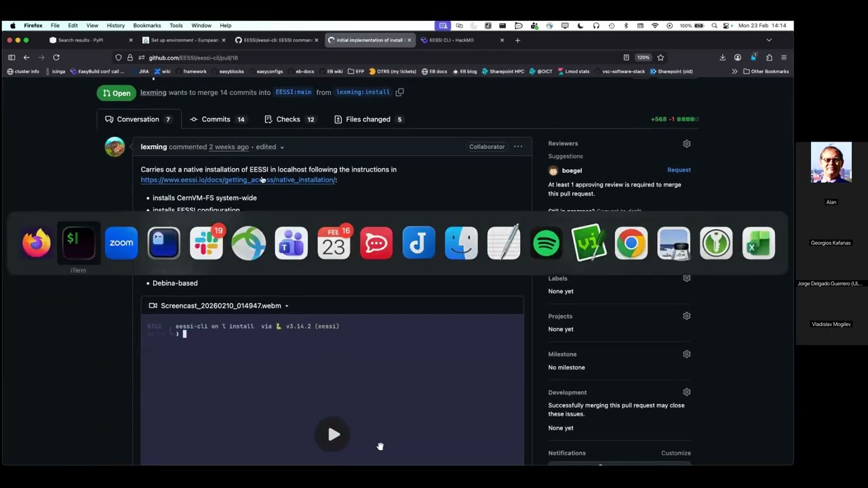Launch iTerm from the Dock
The image size is (868, 488).
(79, 243)
